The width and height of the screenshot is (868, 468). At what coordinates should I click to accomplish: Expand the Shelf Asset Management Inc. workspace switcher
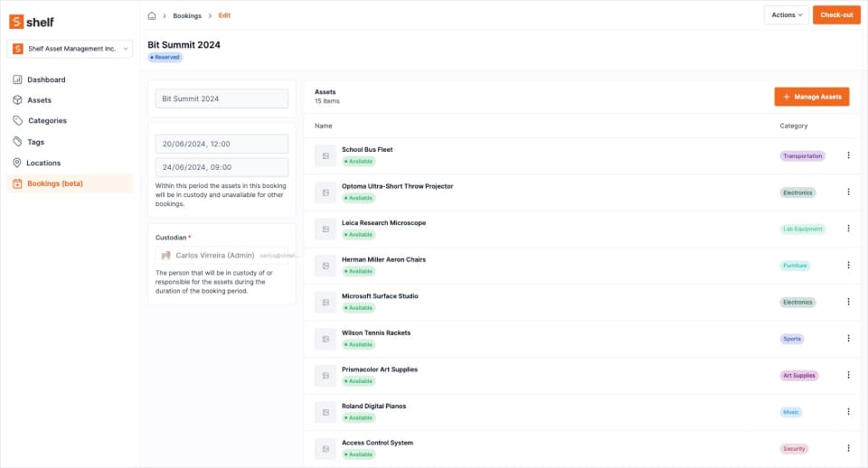pos(70,49)
